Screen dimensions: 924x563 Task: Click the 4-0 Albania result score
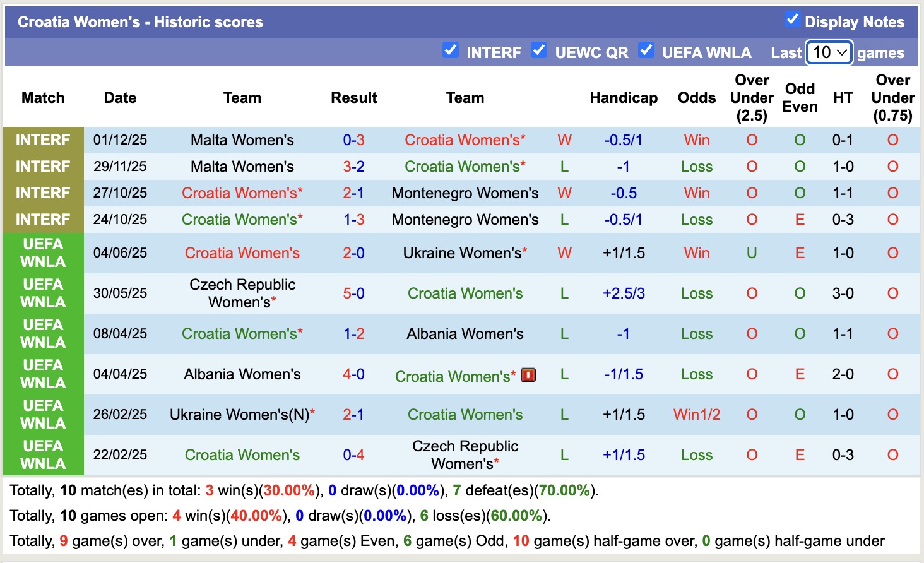pos(353,374)
